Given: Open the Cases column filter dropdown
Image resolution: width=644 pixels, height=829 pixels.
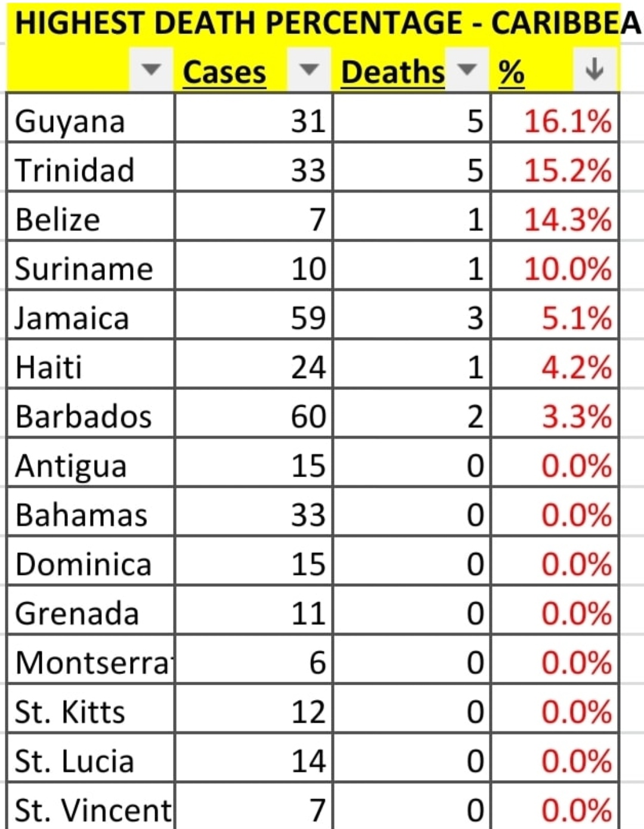Looking at the screenshot, I should 309,71.
